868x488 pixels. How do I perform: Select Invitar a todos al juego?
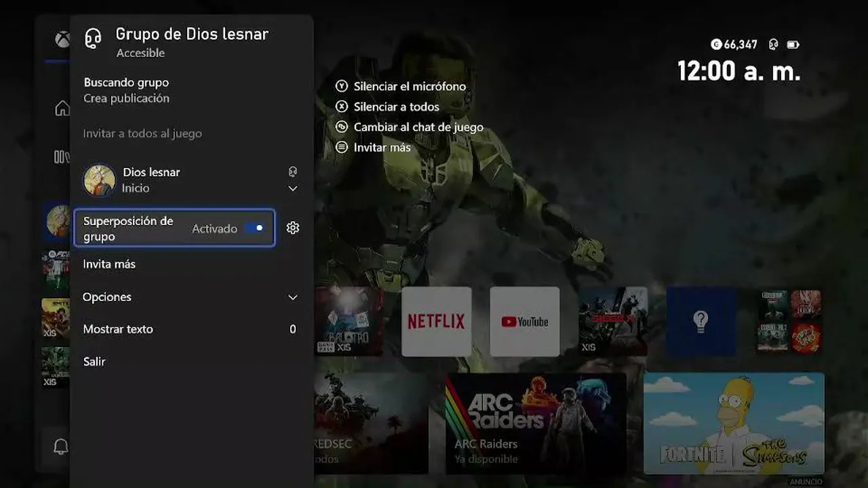click(x=142, y=134)
